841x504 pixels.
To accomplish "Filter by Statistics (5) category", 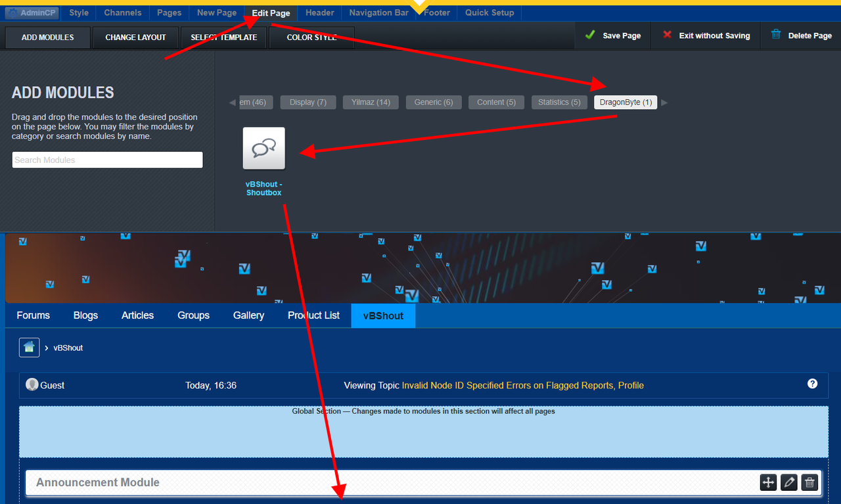I will (559, 103).
